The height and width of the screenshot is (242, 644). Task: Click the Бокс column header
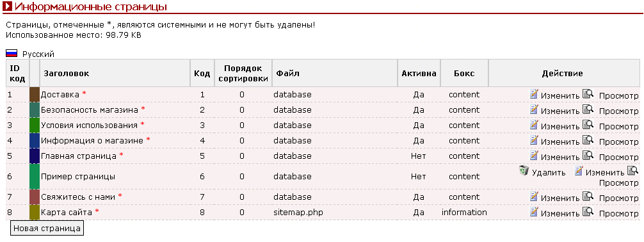(464, 74)
